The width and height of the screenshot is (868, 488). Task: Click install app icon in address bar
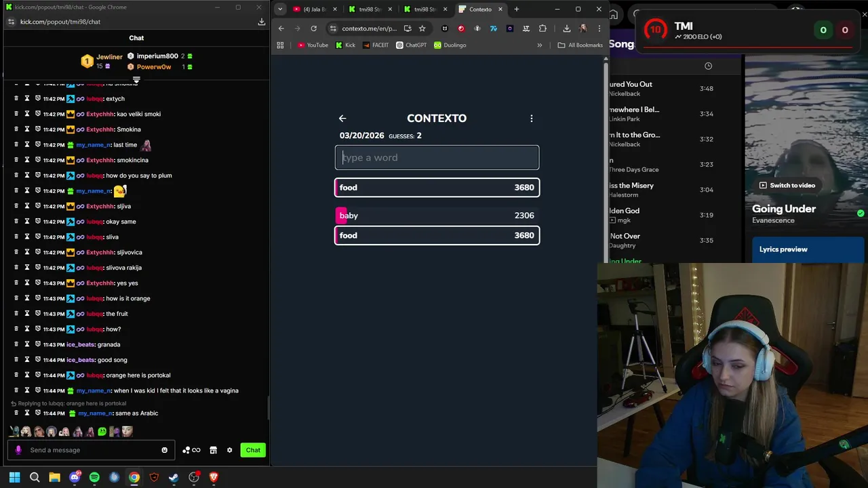pyautogui.click(x=408, y=28)
